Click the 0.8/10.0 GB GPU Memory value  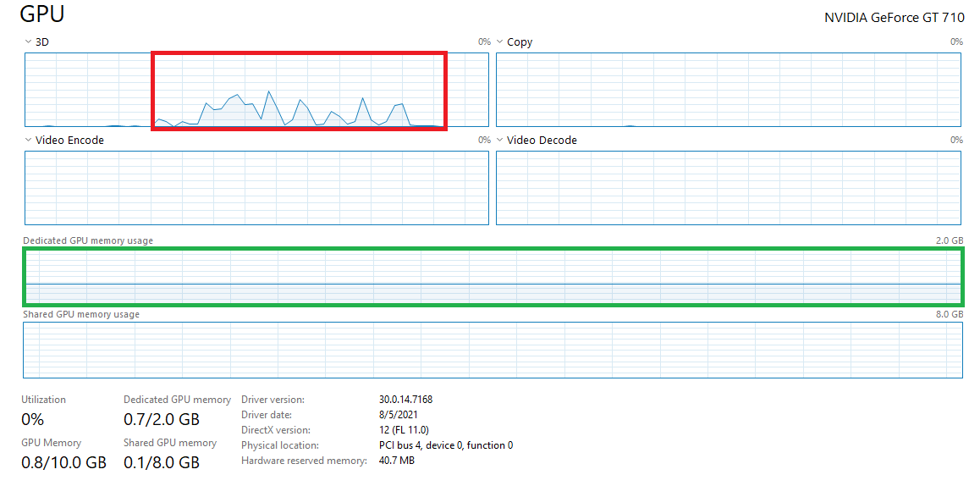[63, 462]
